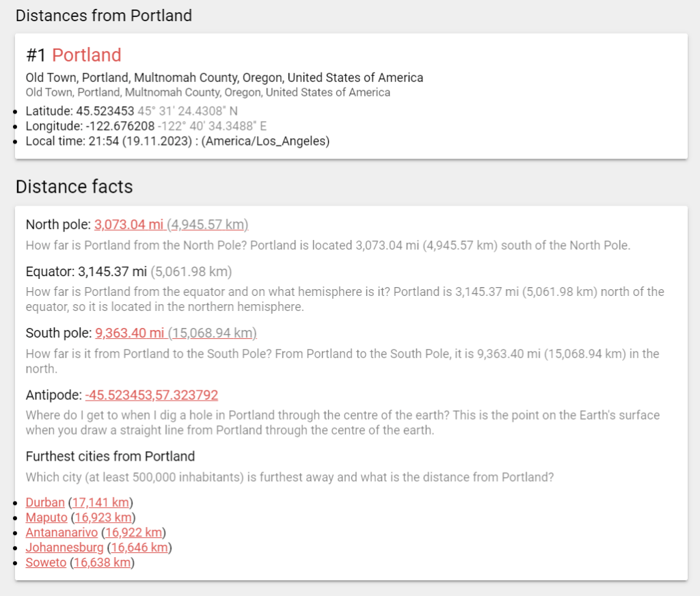This screenshot has height=596, width=700.
Task: Follow the 16,646 km distance link
Action: coord(139,547)
